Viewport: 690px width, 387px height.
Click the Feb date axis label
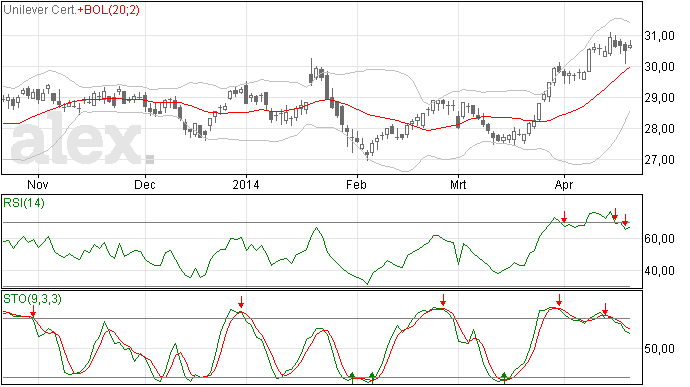[356, 184]
